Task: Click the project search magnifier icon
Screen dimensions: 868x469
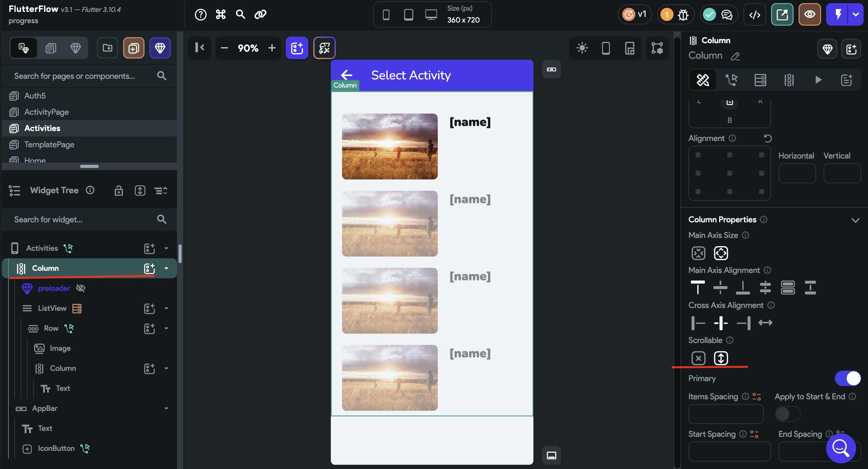Action: (x=240, y=14)
